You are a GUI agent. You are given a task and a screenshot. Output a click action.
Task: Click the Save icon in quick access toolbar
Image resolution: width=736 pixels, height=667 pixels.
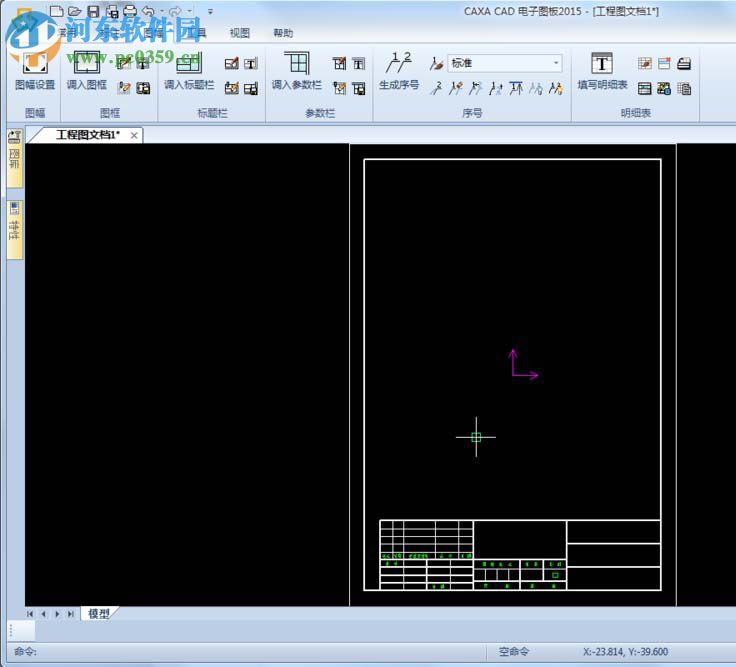tap(93, 11)
